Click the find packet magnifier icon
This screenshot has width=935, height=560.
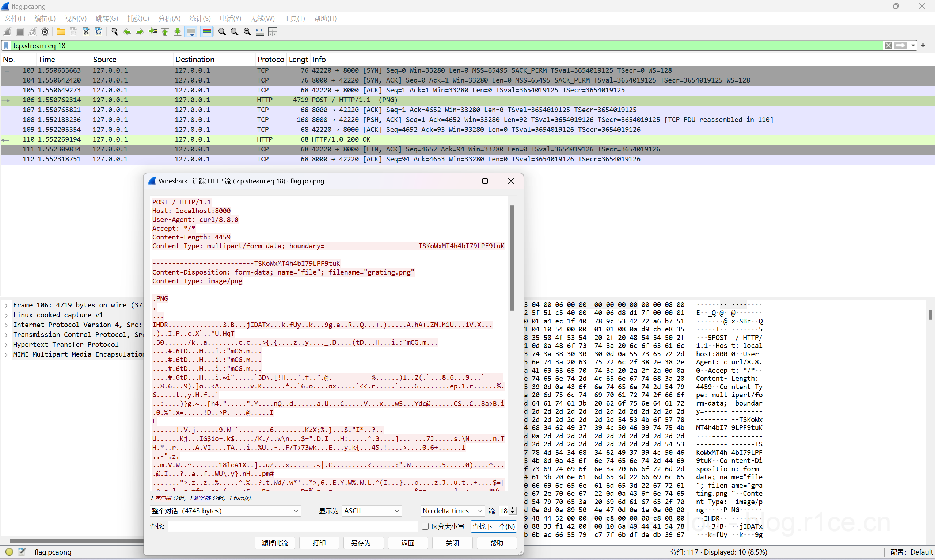(x=115, y=32)
